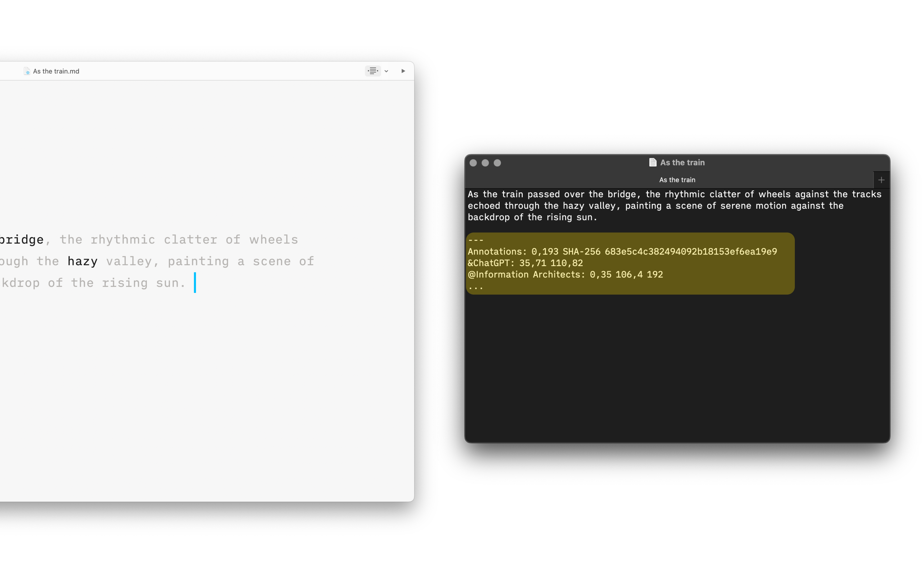Expand the chevron next to focus mode
This screenshot has height=581, width=924.
(386, 71)
